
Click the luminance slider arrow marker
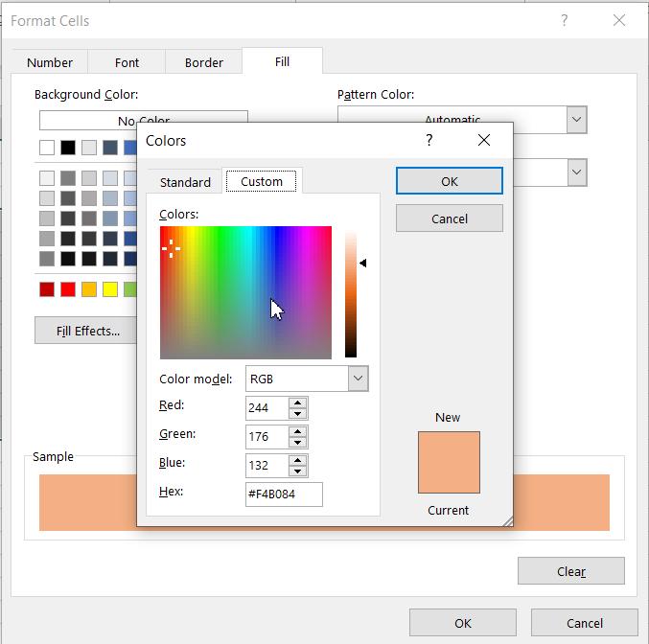tap(362, 263)
